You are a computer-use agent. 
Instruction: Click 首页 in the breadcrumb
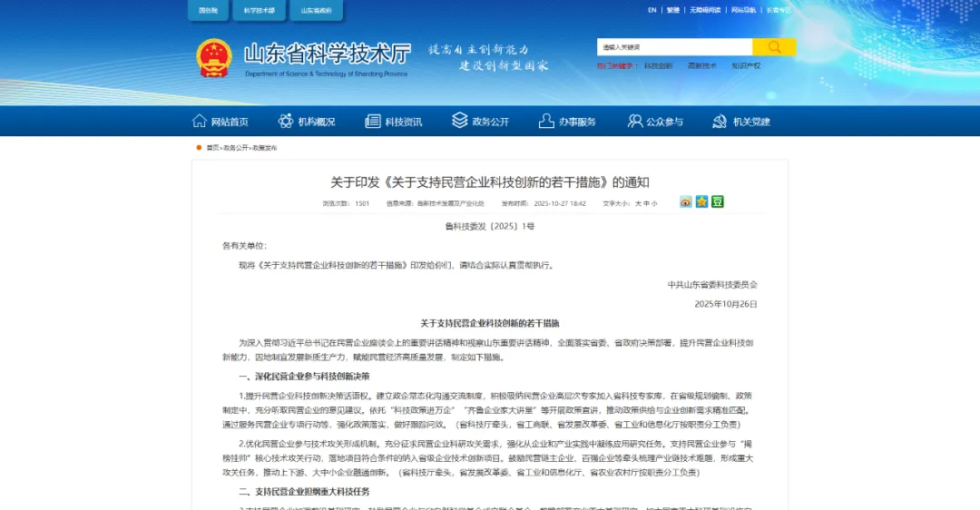coord(212,148)
